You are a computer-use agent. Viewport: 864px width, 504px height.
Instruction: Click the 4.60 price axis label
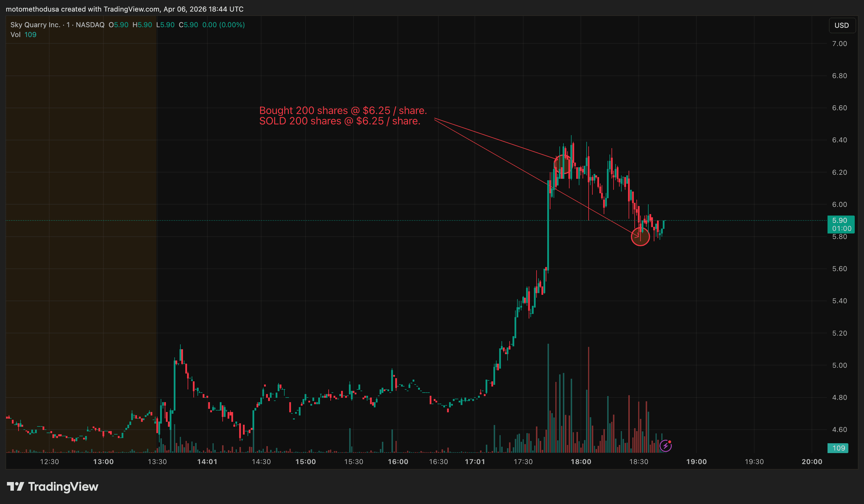click(x=839, y=429)
